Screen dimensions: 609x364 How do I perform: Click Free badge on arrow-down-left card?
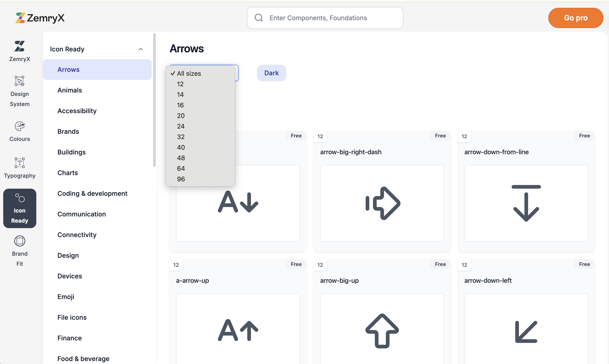(584, 264)
